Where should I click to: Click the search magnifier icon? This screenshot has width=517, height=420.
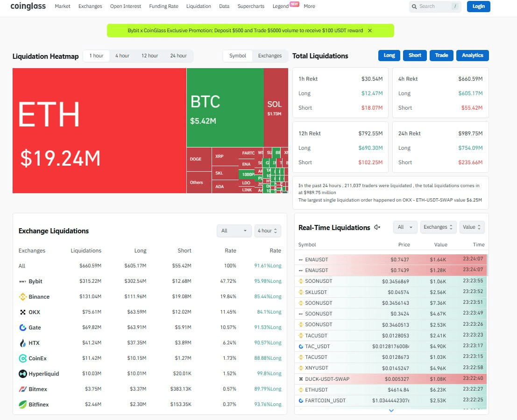pos(414,6)
